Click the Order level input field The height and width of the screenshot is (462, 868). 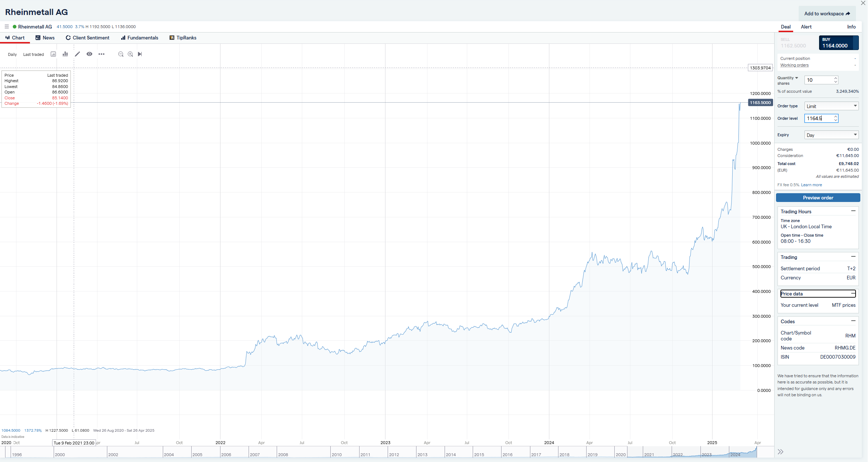[x=819, y=118]
